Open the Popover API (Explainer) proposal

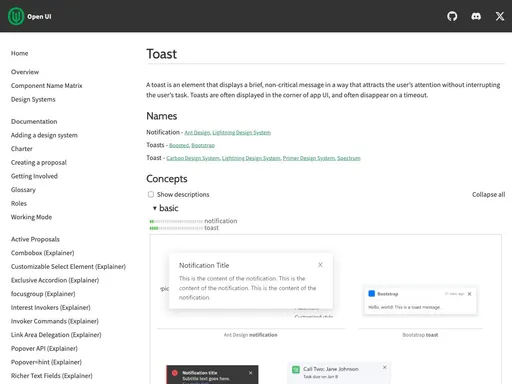(44, 348)
